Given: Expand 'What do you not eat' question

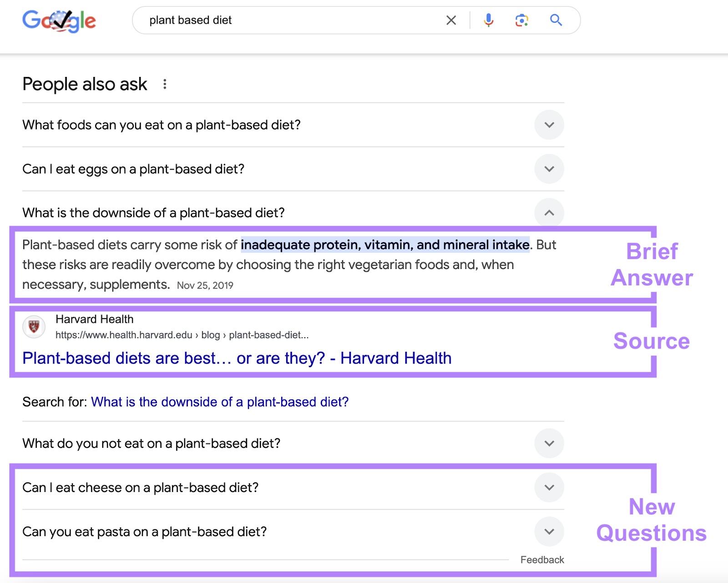Looking at the screenshot, I should point(549,443).
